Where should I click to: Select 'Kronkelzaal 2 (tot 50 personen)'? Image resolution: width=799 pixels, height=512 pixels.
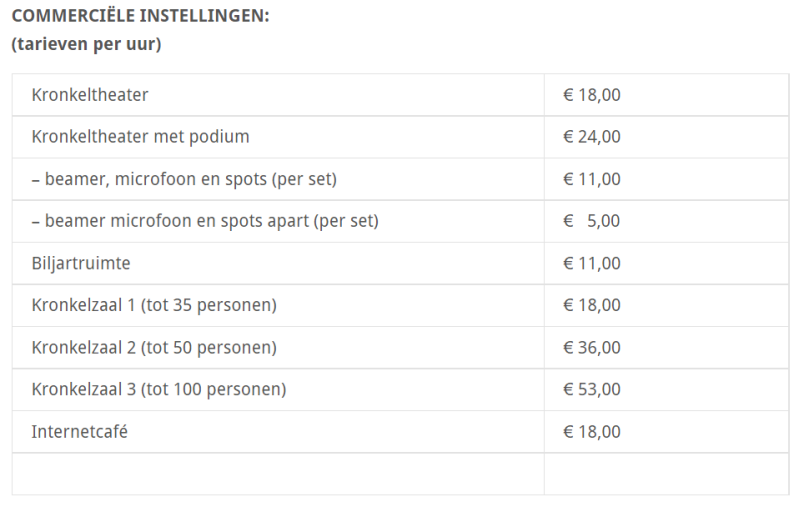point(154,347)
